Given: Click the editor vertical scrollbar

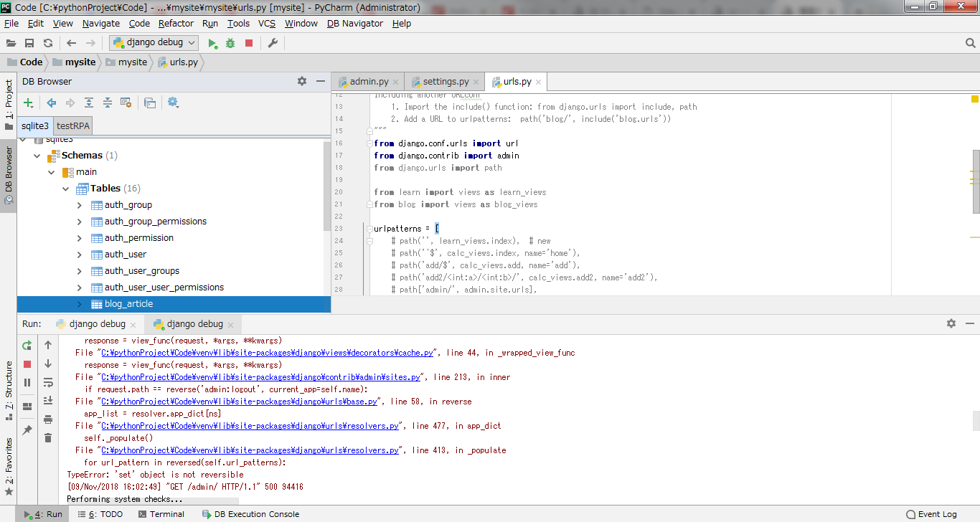Looking at the screenshot, I should click(x=976, y=181).
